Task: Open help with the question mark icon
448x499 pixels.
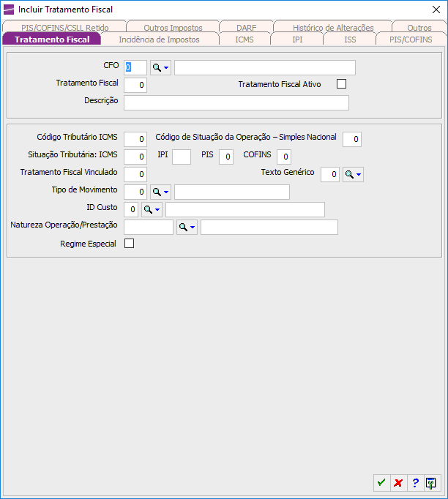Action: [x=415, y=483]
